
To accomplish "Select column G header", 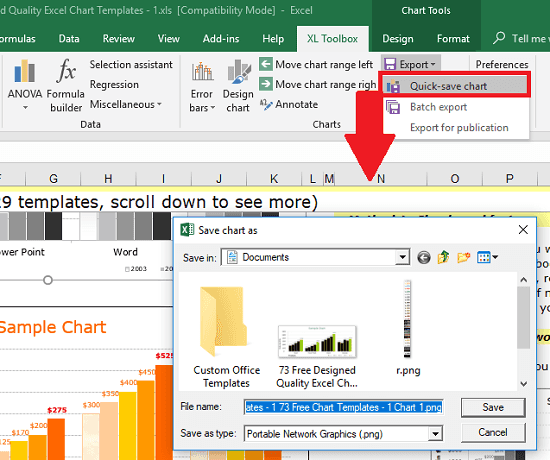I will (x=53, y=179).
